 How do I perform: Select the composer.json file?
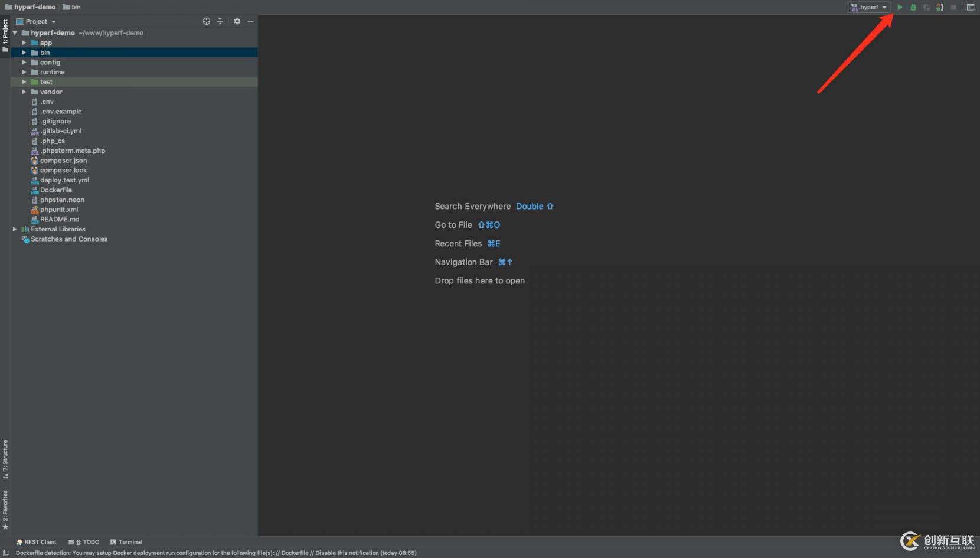(x=63, y=161)
